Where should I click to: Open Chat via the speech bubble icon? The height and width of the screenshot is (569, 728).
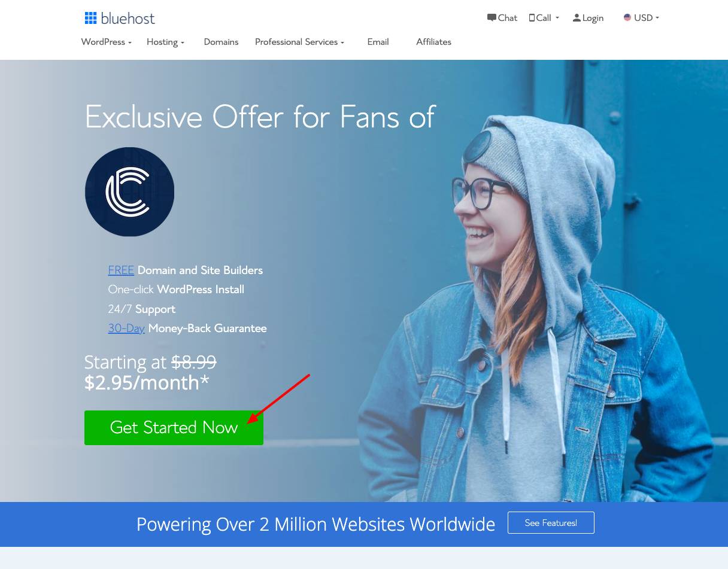point(492,17)
